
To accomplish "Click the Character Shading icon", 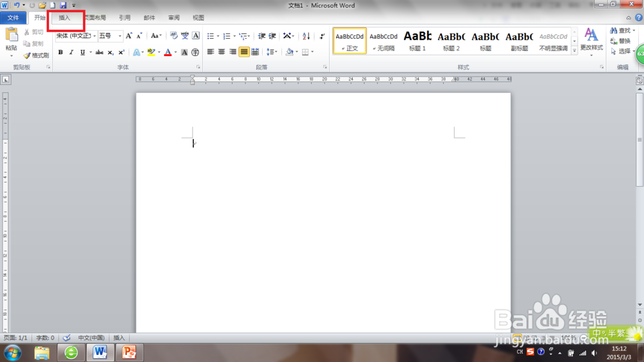I will pos(184,52).
